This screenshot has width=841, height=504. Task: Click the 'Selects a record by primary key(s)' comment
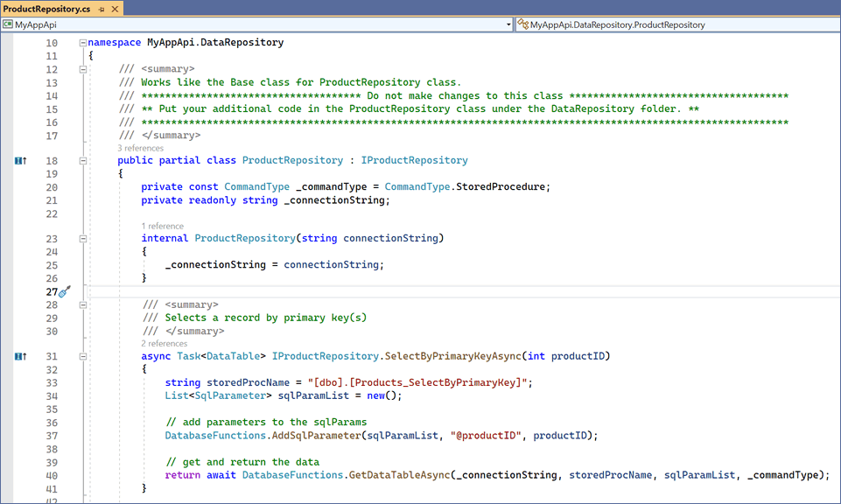pos(265,318)
